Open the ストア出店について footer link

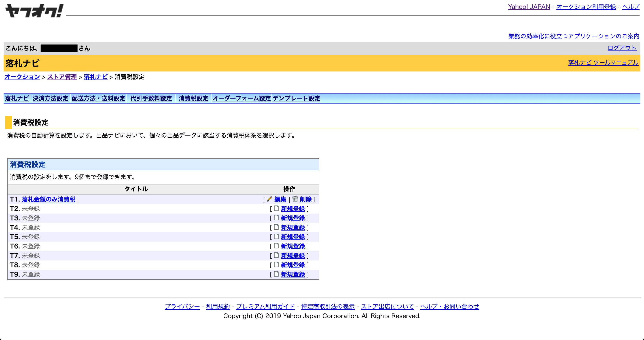click(x=387, y=306)
